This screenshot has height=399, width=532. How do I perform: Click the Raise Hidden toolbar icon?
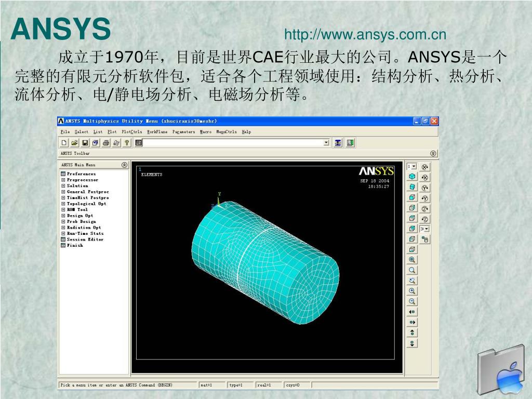[x=338, y=143]
